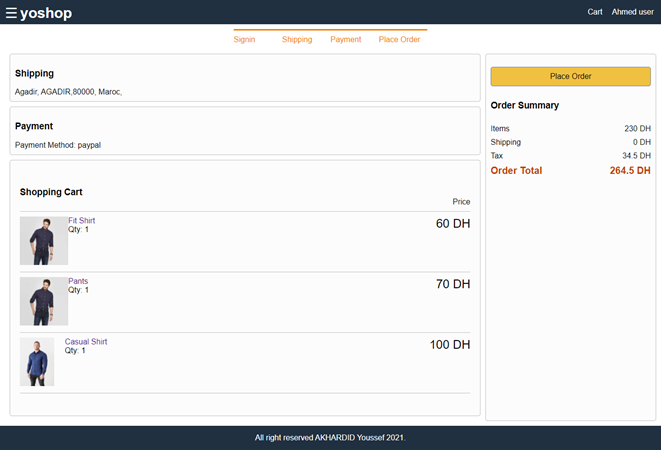Click the 'Price' column header
The width and height of the screenshot is (661, 450).
pyautogui.click(x=461, y=202)
